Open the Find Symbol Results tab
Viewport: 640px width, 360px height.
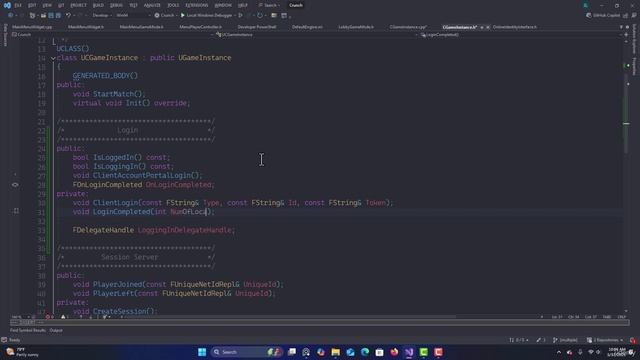(28, 330)
